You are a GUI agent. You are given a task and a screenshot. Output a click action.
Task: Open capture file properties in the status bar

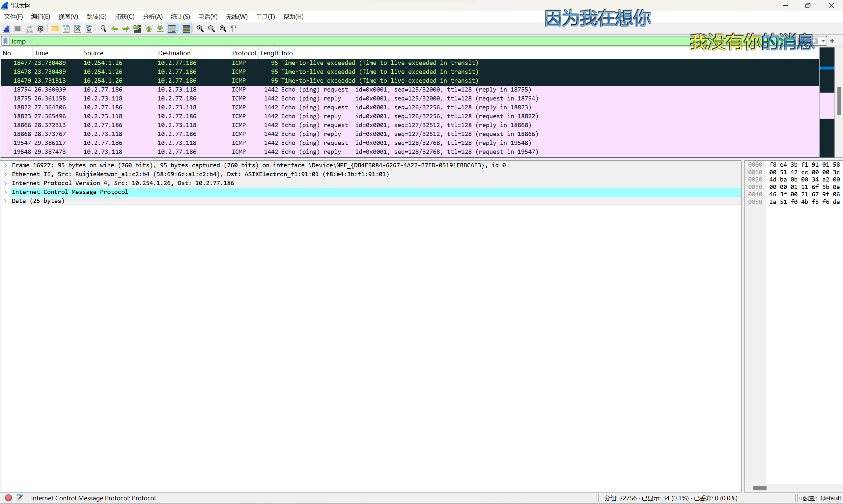click(20, 498)
